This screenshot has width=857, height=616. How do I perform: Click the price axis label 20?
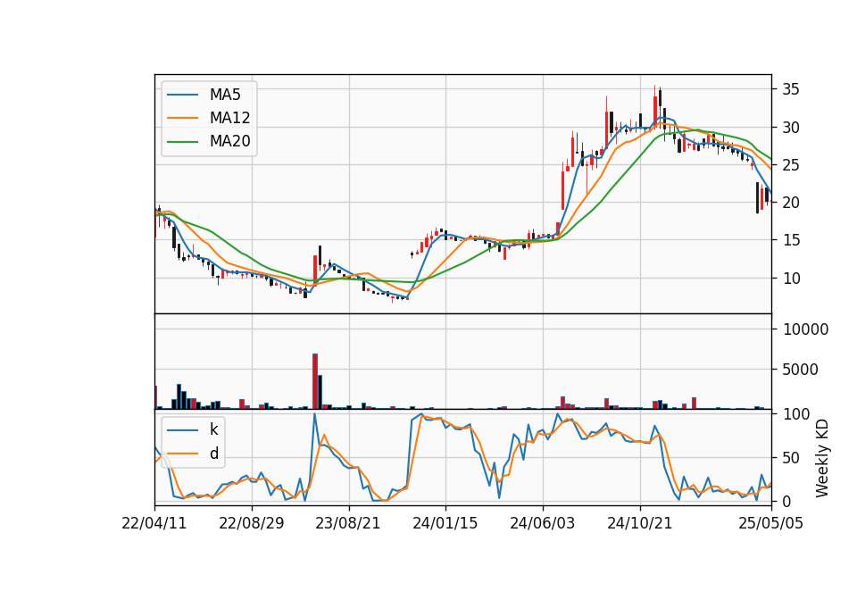[x=791, y=203]
